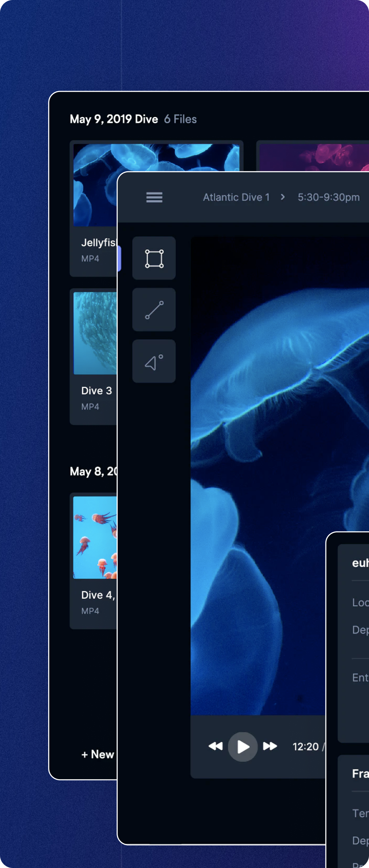Open Atlantic Dive 1 in the breadcrumb

click(x=236, y=197)
